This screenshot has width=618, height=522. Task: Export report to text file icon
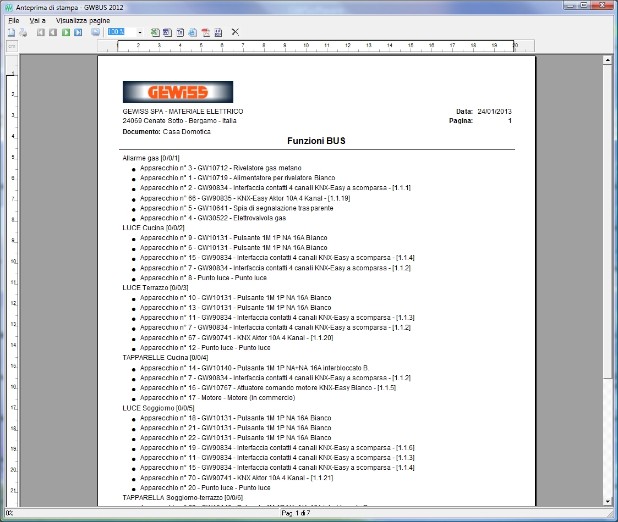[x=180, y=32]
